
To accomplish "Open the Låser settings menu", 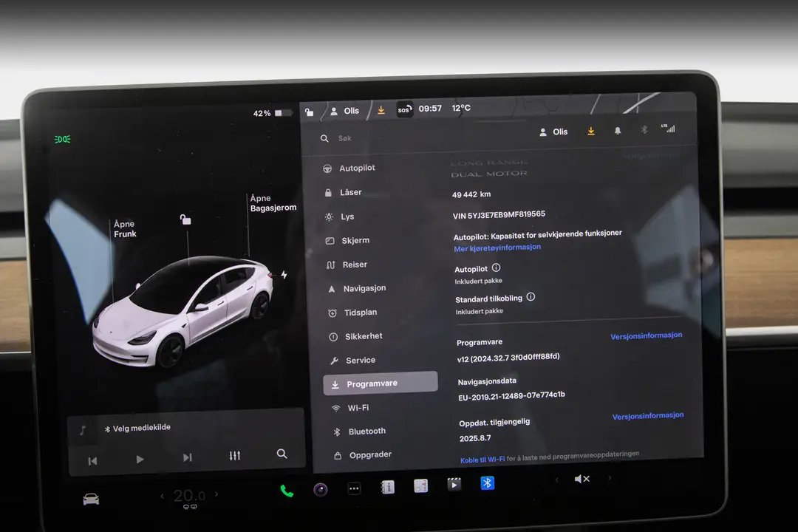I will [x=344, y=192].
